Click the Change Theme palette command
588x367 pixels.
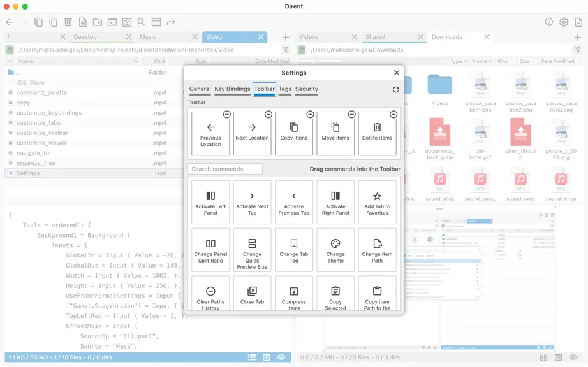pos(335,250)
